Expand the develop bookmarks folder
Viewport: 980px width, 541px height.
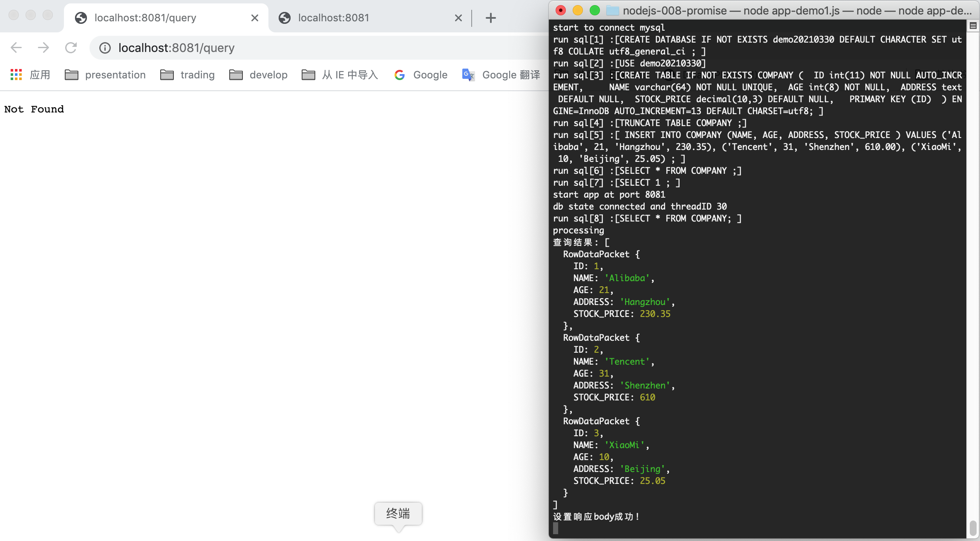[258, 75]
